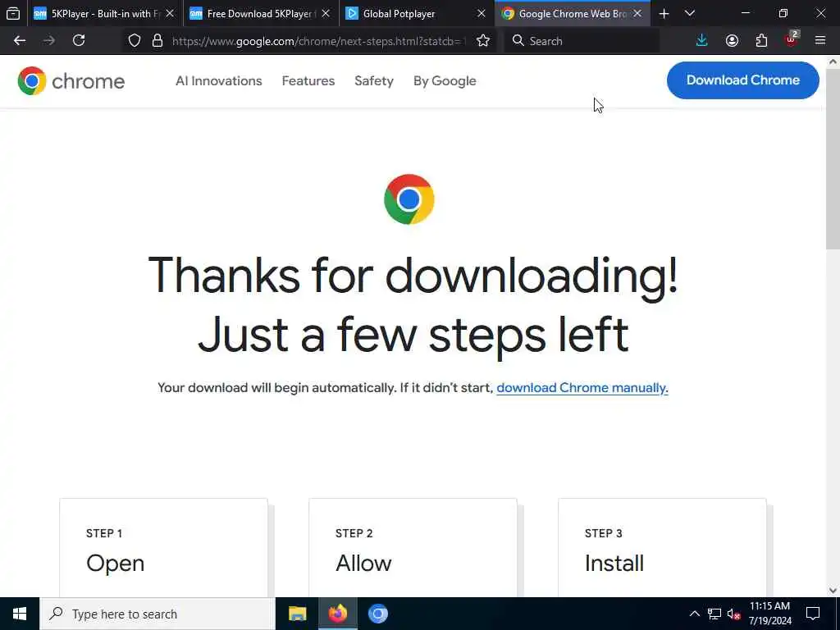Click the uBlock Origin extension icon
The width and height of the screenshot is (840, 630).
pos(792,39)
